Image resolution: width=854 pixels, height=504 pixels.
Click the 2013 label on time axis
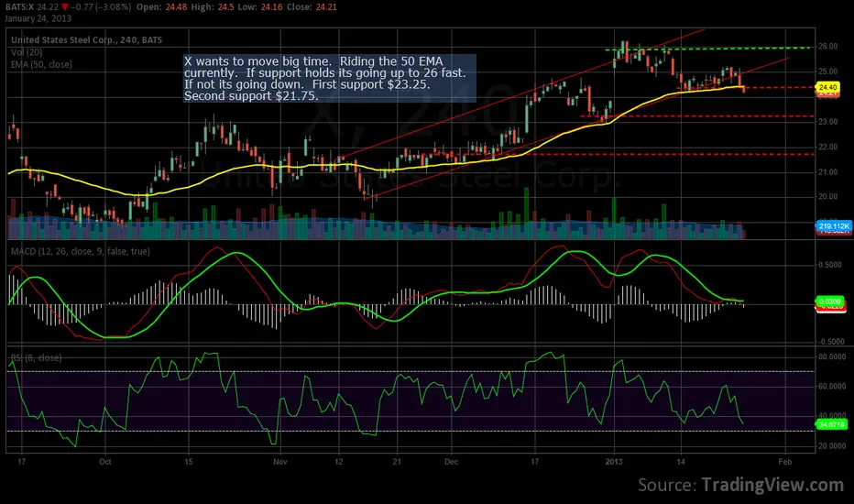pos(614,462)
